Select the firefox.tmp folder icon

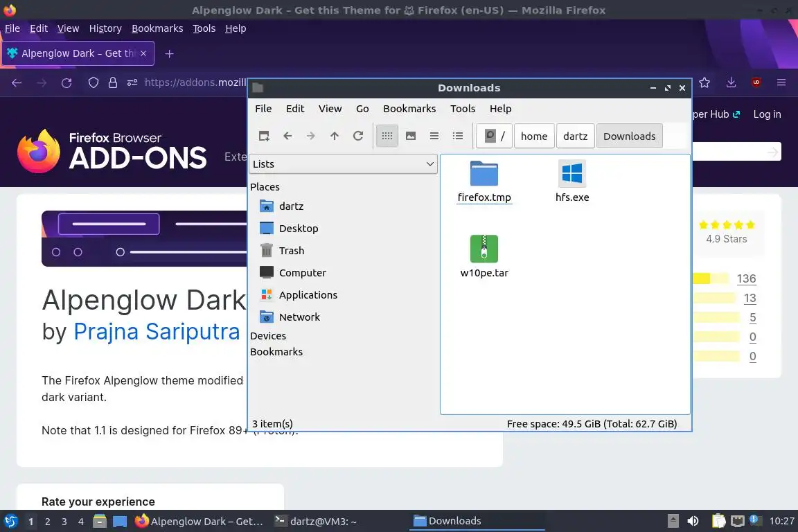pos(484,175)
